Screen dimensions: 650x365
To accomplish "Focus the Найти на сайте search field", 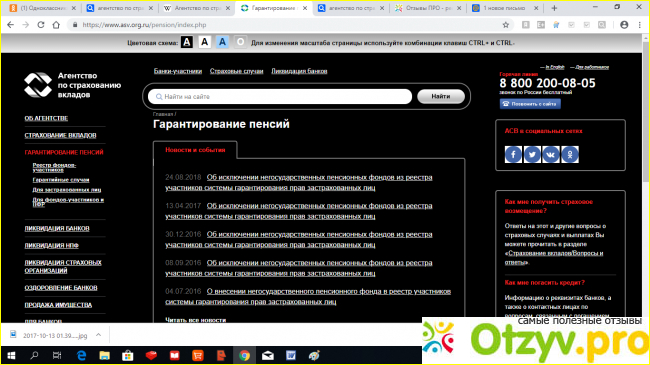I will tap(280, 97).
